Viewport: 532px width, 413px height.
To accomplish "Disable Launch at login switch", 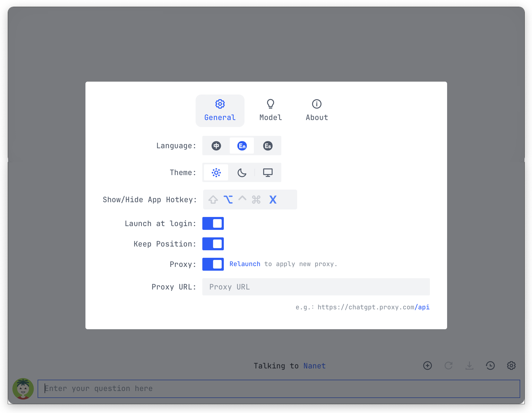I will pos(213,223).
